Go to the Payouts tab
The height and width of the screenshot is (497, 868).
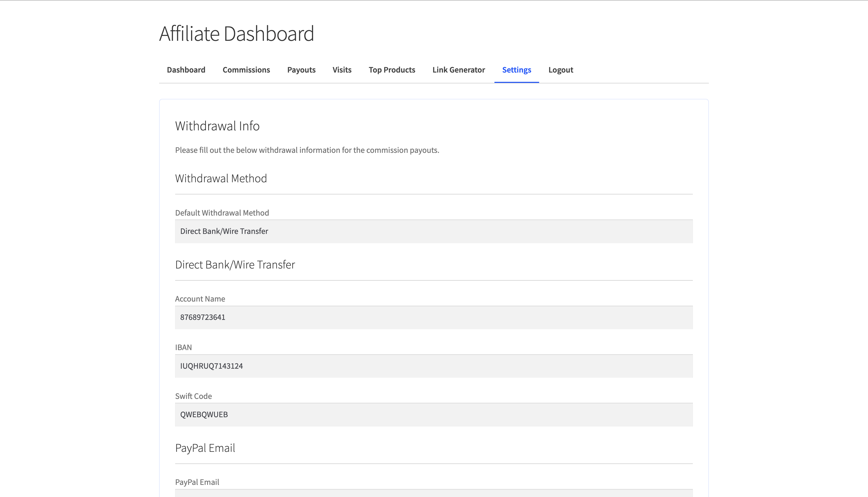click(301, 70)
